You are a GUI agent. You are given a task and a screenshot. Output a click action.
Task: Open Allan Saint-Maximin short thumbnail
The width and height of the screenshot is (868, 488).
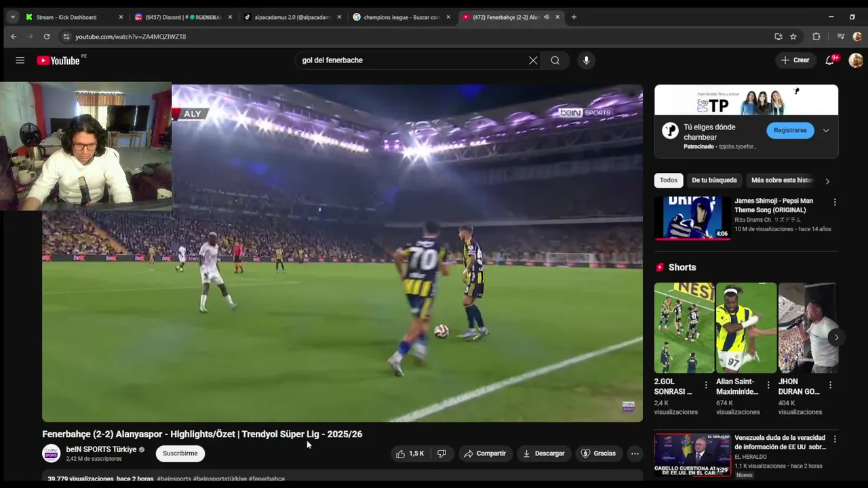pyautogui.click(x=746, y=328)
